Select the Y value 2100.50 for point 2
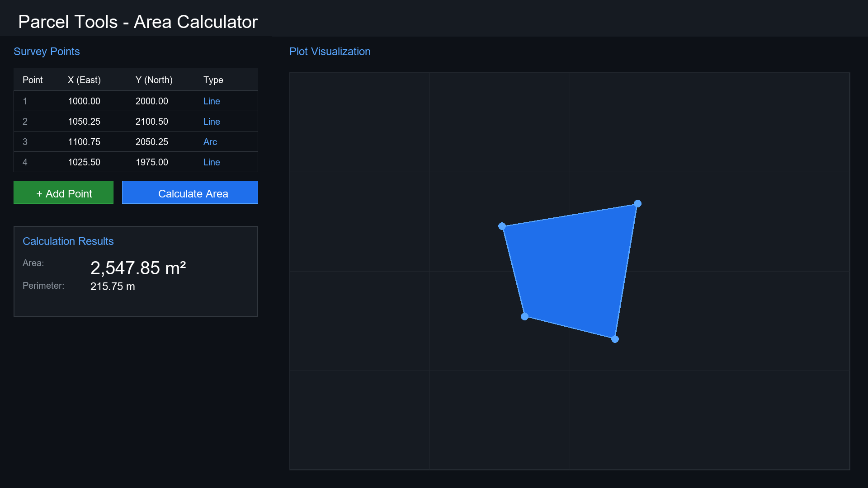The height and width of the screenshot is (488, 868). (x=152, y=121)
